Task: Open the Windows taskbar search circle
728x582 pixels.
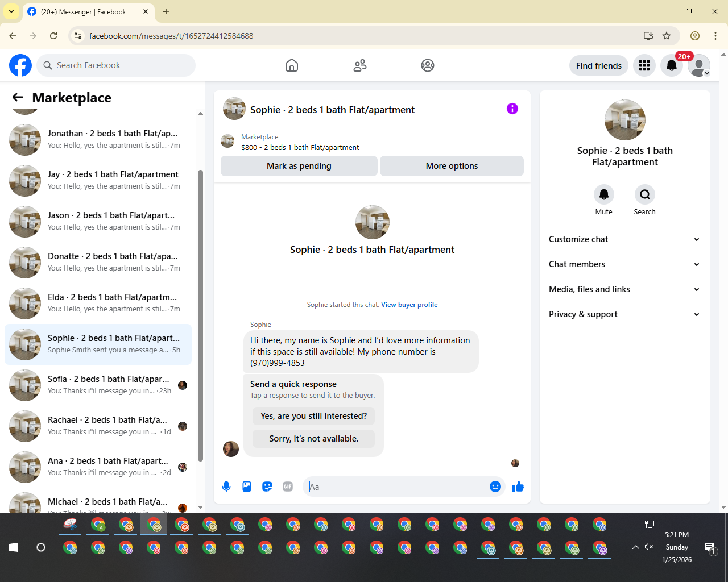Action: pos(41,547)
